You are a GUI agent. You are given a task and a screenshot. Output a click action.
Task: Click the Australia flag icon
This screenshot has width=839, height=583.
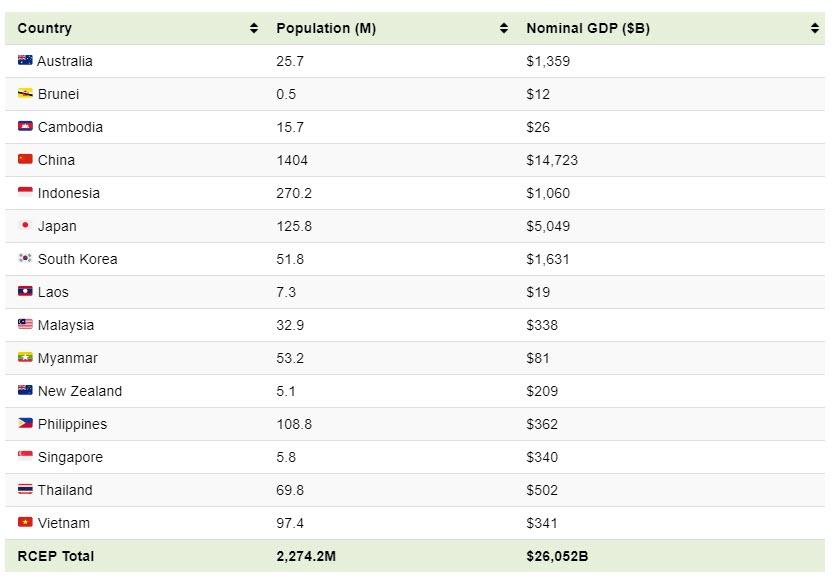click(25, 61)
